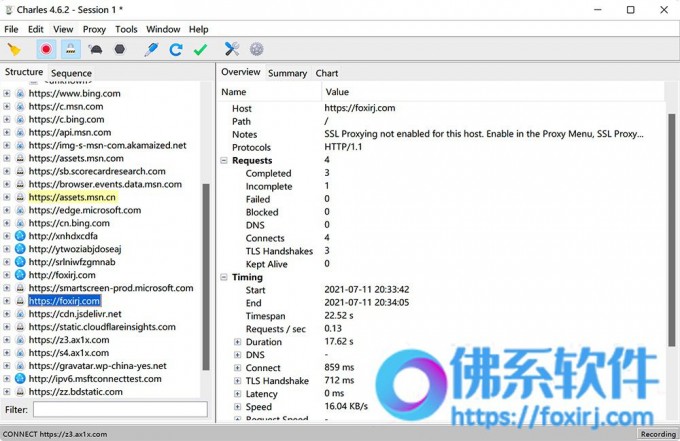Collapse the Requests section
This screenshot has height=441, width=680.
[224, 160]
